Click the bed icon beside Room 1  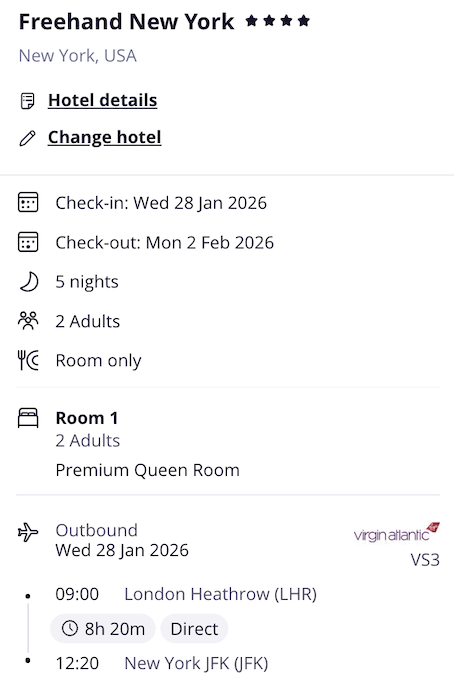[x=28, y=418]
